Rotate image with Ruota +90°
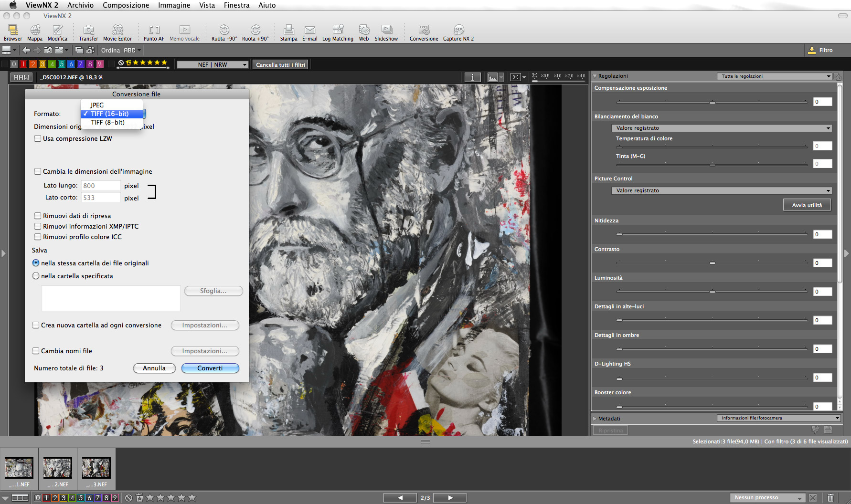This screenshot has height=504, width=851. 255,32
